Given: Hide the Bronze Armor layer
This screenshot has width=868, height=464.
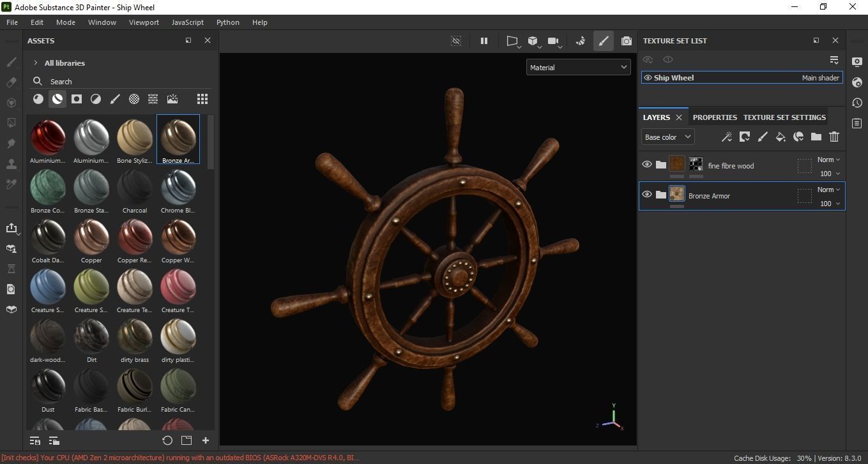Looking at the screenshot, I should point(647,195).
